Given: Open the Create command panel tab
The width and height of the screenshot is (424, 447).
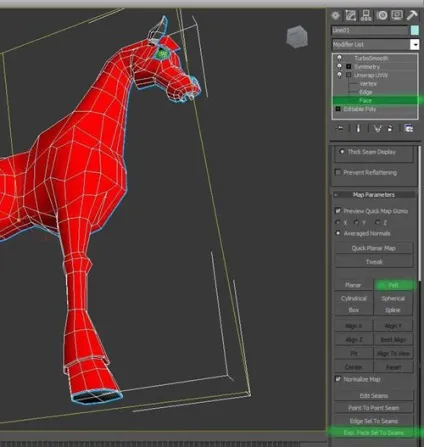Looking at the screenshot, I should pos(336,16).
